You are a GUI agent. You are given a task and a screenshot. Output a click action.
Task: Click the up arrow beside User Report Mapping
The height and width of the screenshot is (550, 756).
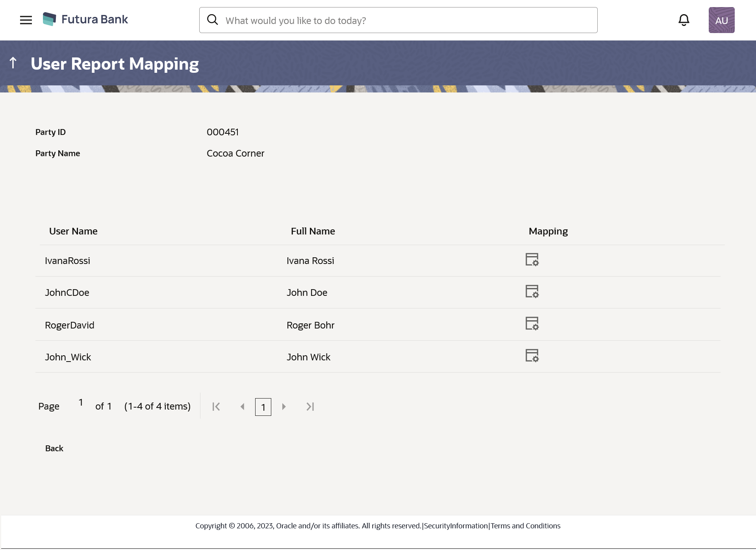pyautogui.click(x=13, y=63)
